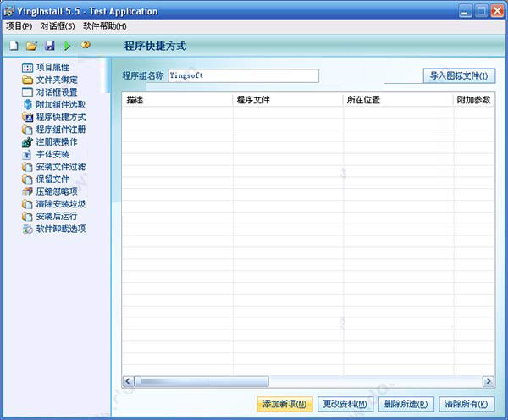Click the 删除所选(R) button

(x=406, y=404)
